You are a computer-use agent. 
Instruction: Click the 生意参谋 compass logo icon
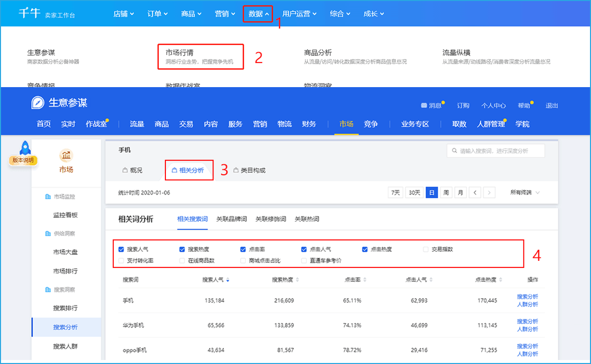[x=39, y=103]
